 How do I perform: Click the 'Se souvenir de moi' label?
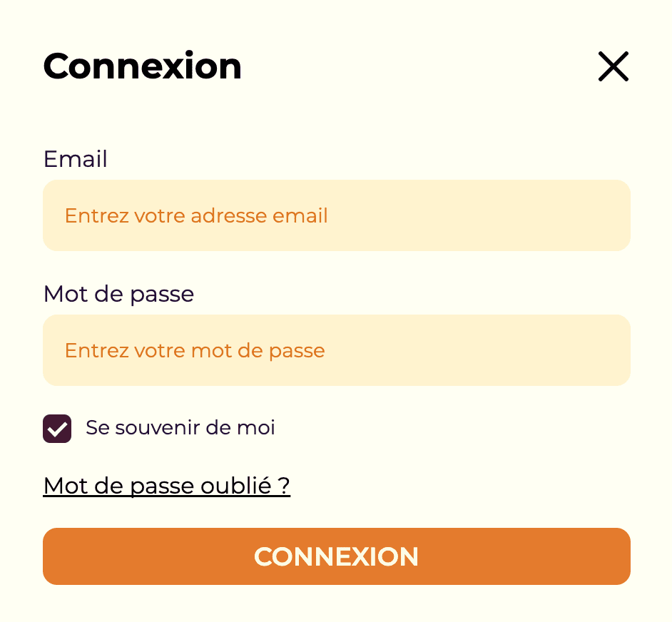click(180, 428)
